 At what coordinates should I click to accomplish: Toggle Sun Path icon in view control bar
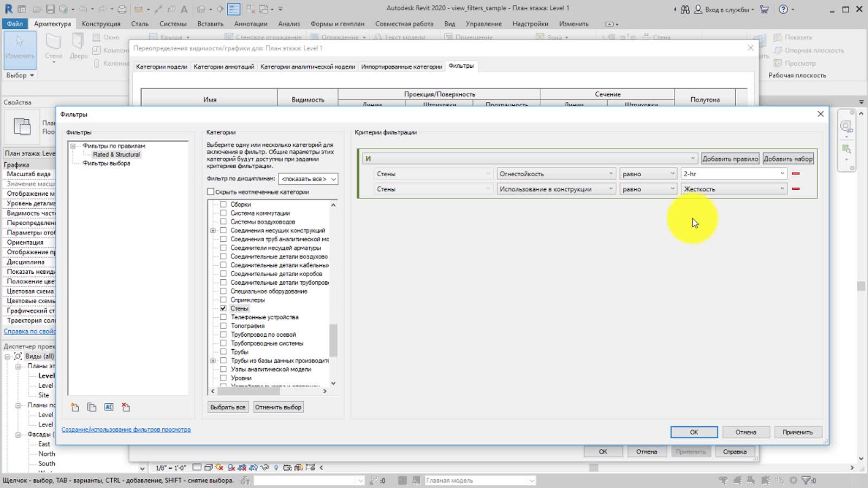219,467
